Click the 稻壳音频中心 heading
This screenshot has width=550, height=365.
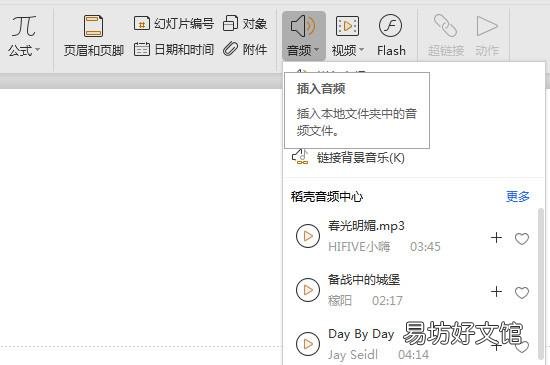coord(327,196)
